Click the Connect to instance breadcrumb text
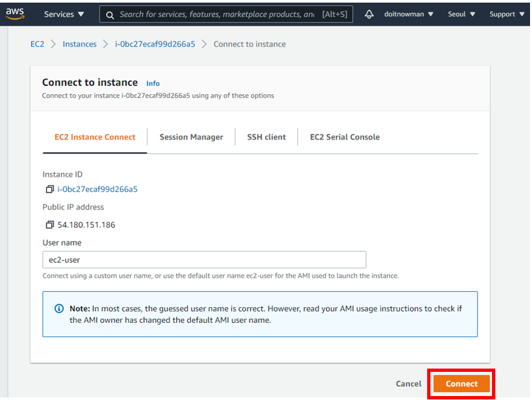This screenshot has height=400, width=532. click(x=250, y=44)
